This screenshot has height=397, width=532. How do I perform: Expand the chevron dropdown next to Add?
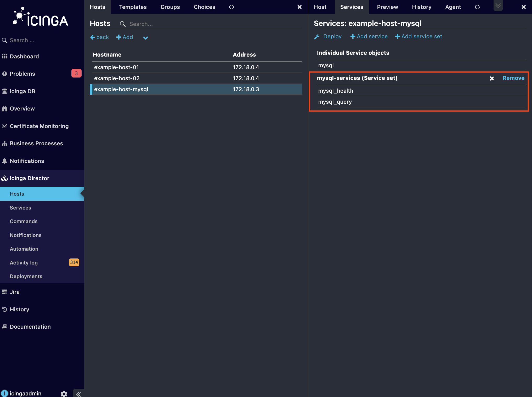[x=146, y=38]
